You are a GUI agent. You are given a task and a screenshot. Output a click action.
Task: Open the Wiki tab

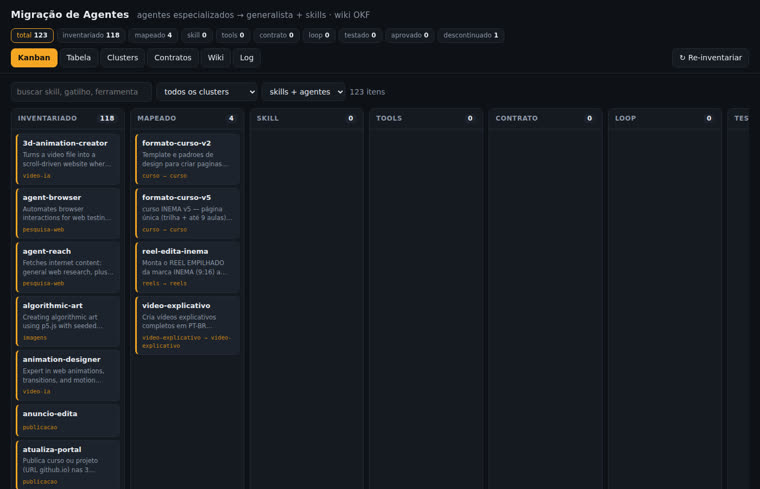point(216,58)
